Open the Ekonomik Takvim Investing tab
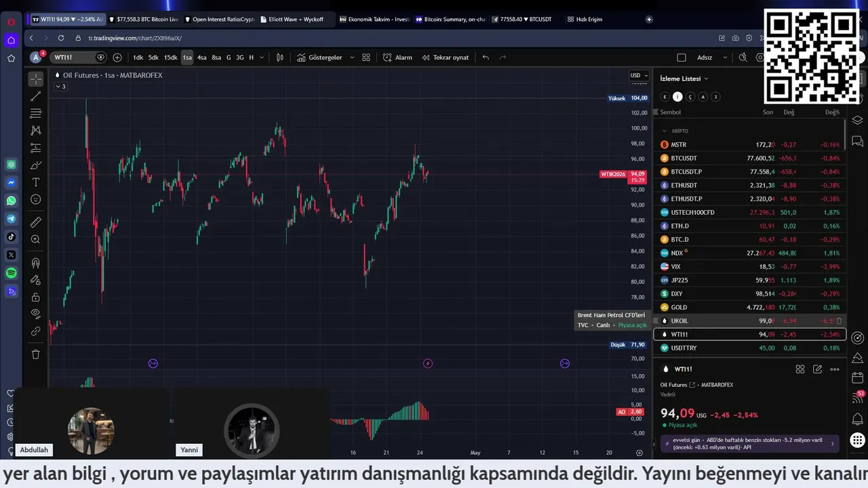 pos(374,20)
